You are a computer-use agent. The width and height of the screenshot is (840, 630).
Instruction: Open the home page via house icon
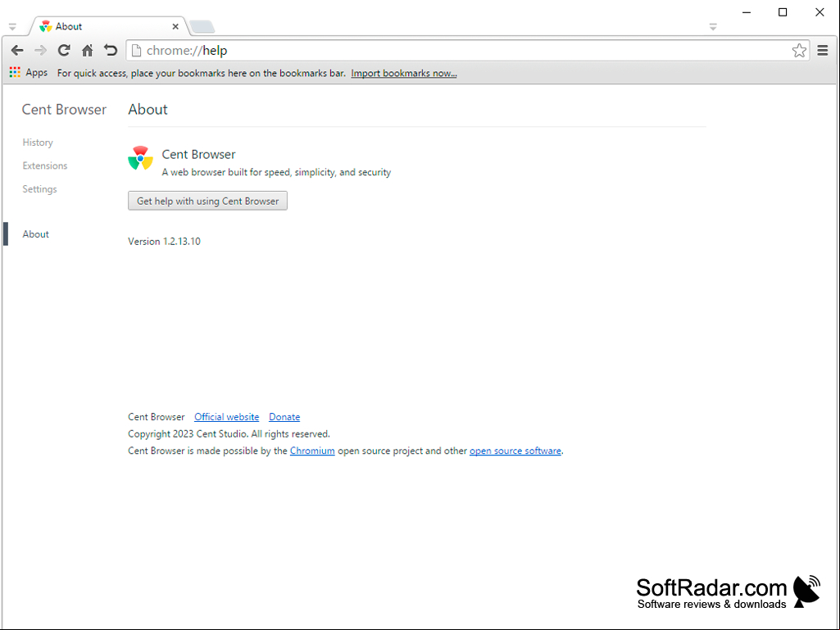pyautogui.click(x=88, y=50)
